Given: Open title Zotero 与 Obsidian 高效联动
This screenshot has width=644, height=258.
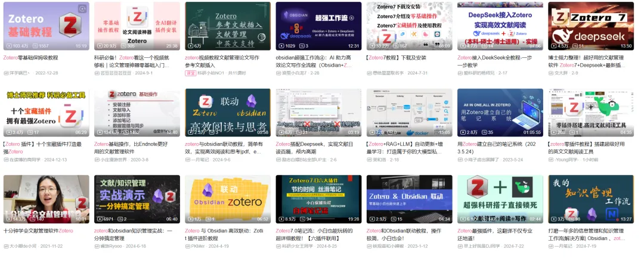Looking at the screenshot, I should coord(224,235).
